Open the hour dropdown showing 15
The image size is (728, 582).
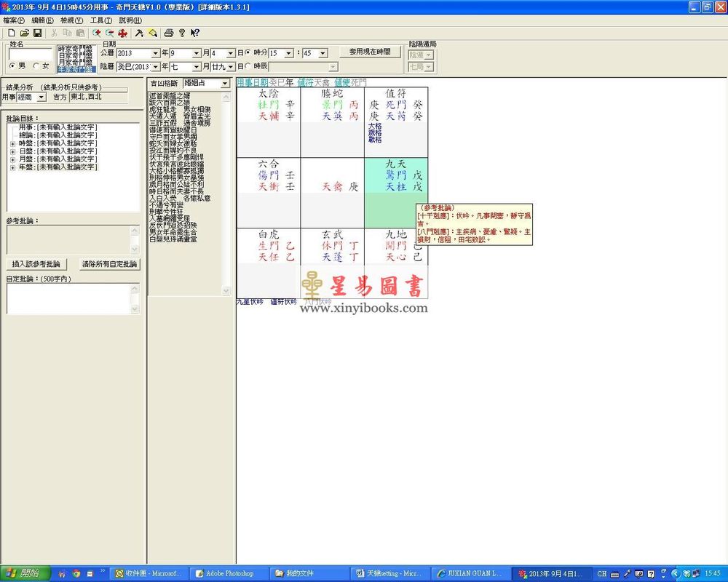click(x=289, y=53)
